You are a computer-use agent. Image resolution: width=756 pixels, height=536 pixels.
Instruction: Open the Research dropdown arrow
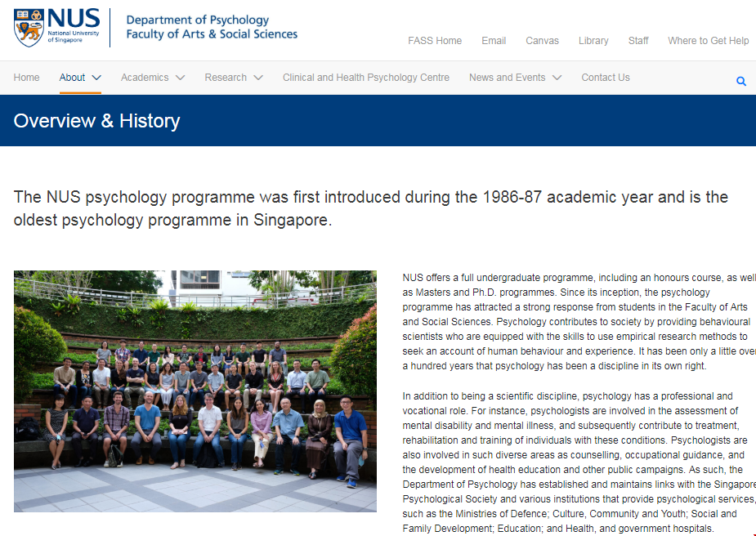(x=258, y=77)
